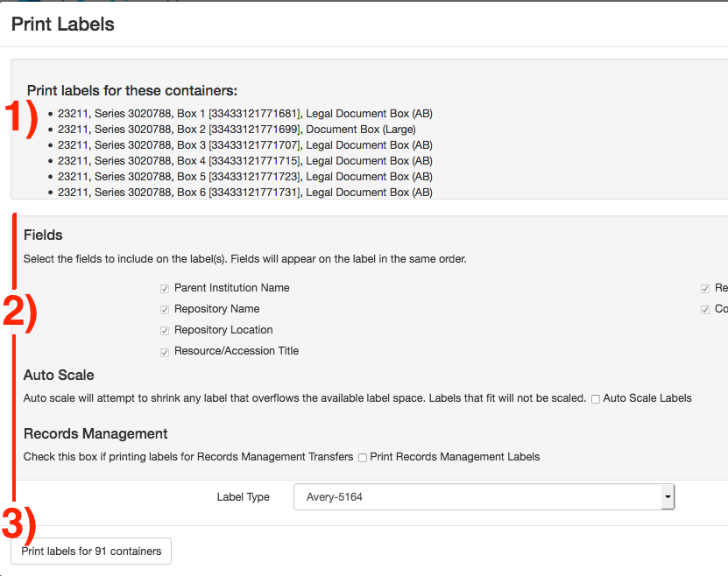Click the red '2)' annotation marker
728x576 pixels.
pos(19,313)
